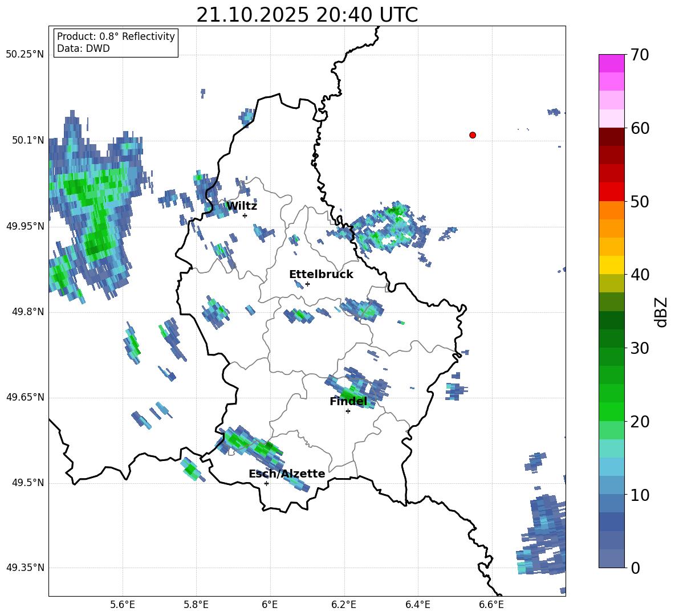Click the Wiltz location cross marker
Image resolution: width=675 pixels, height=616 pixels.
coord(245,215)
